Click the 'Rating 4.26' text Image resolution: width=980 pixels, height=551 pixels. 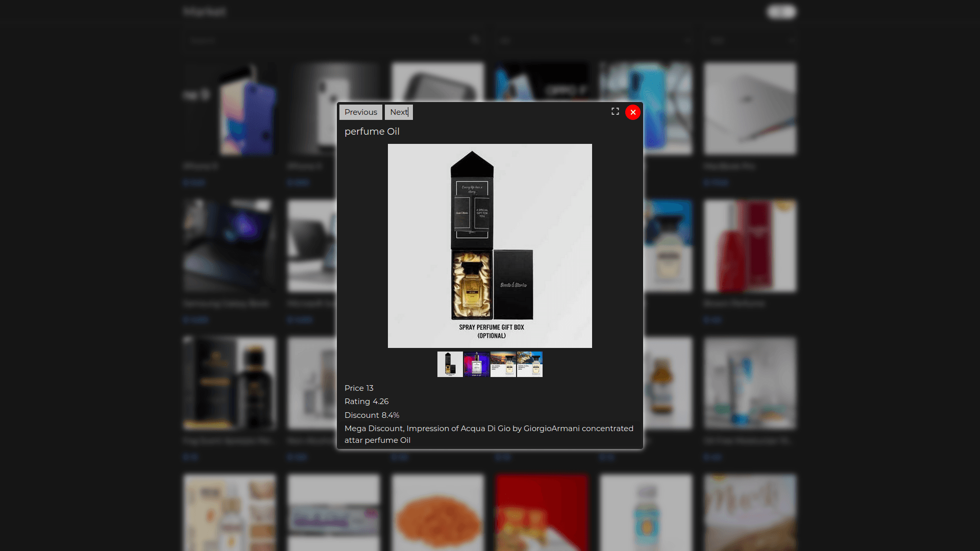tap(366, 402)
